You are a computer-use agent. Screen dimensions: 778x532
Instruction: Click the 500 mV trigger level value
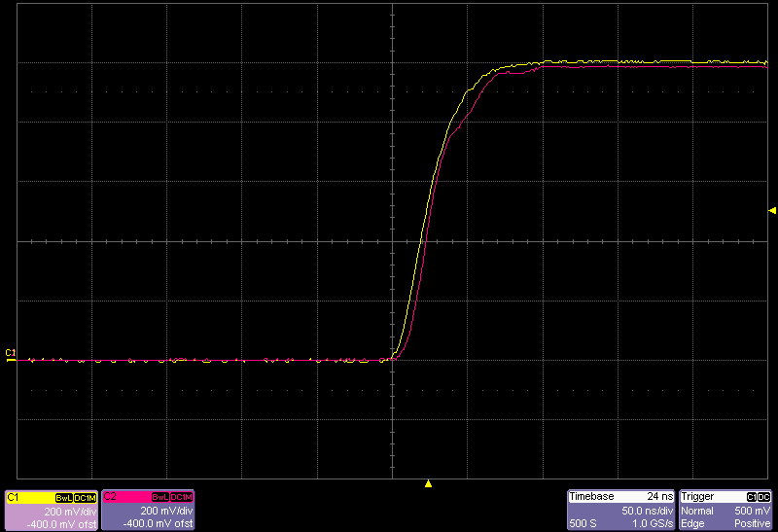[753, 511]
